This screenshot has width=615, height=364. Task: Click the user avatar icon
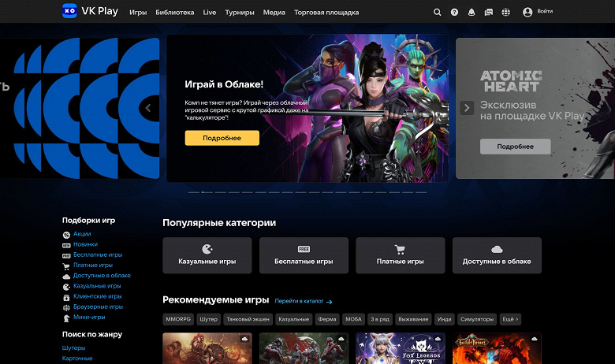(x=527, y=12)
